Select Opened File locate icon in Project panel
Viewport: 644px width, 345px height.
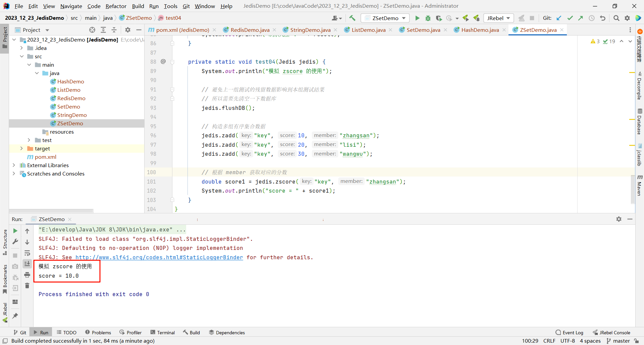(92, 30)
